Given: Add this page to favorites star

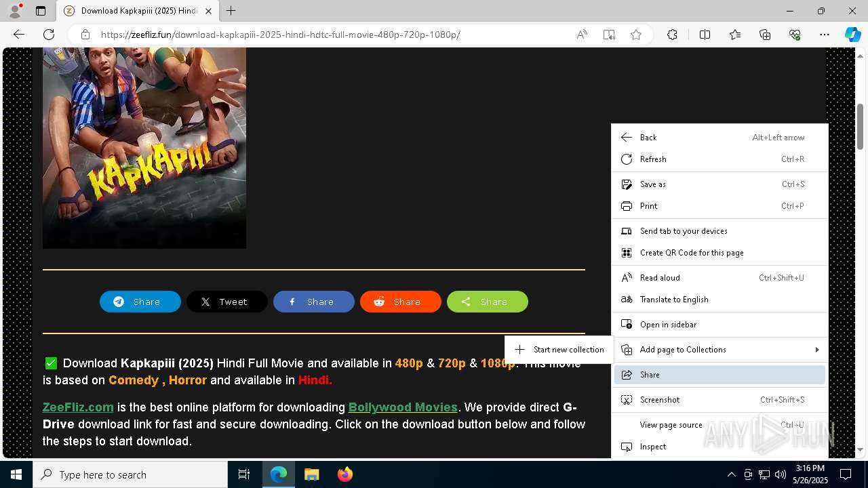Looking at the screenshot, I should point(636,35).
